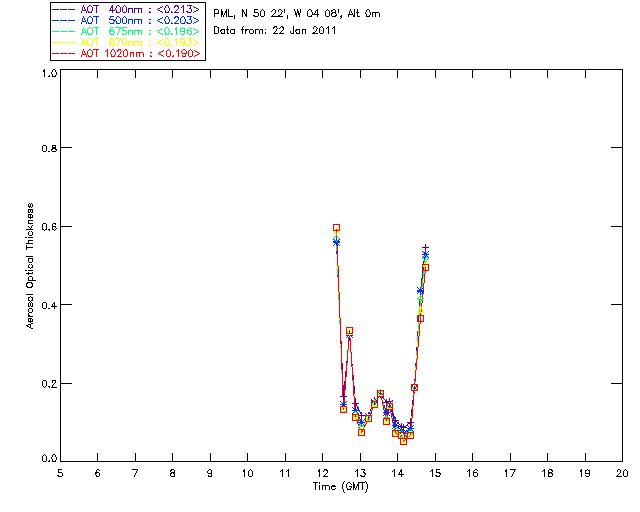The width and height of the screenshot is (640, 512).
Task: Click the AOT 400nm legend entry
Action: click(x=126, y=9)
